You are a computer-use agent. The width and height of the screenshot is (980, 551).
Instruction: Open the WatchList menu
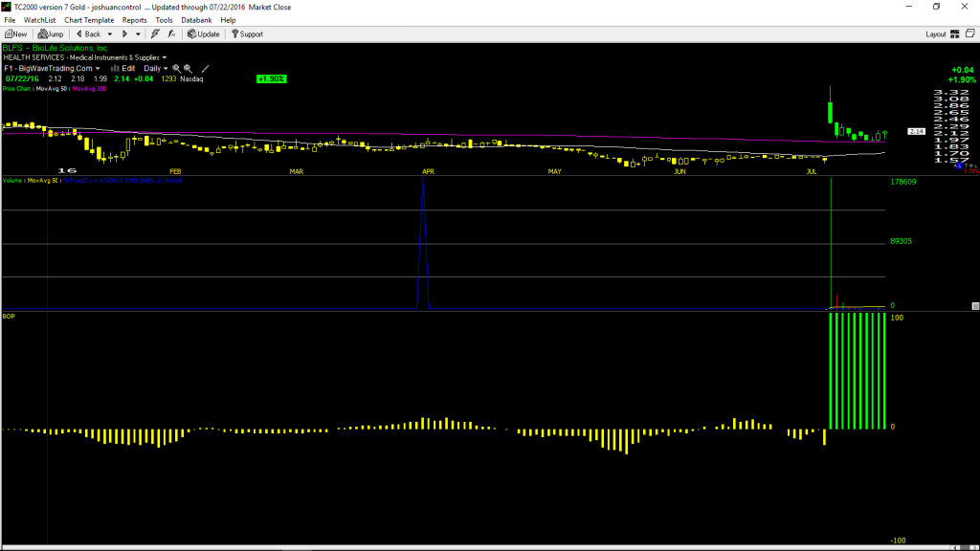tap(39, 20)
